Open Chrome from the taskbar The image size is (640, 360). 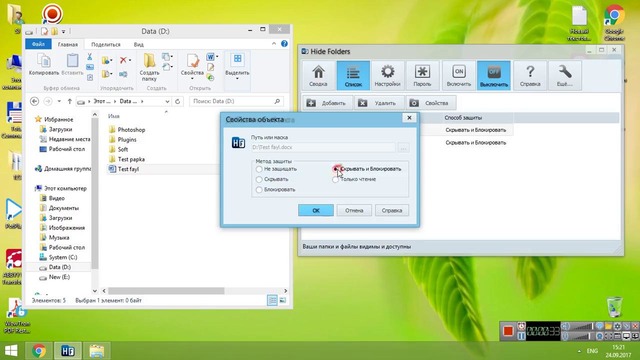point(39,351)
